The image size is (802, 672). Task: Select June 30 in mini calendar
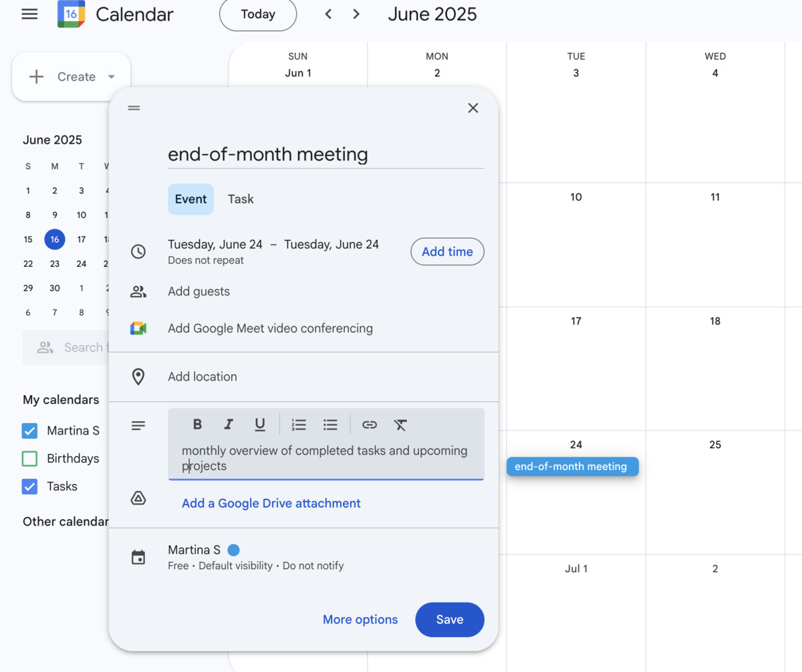(x=55, y=288)
